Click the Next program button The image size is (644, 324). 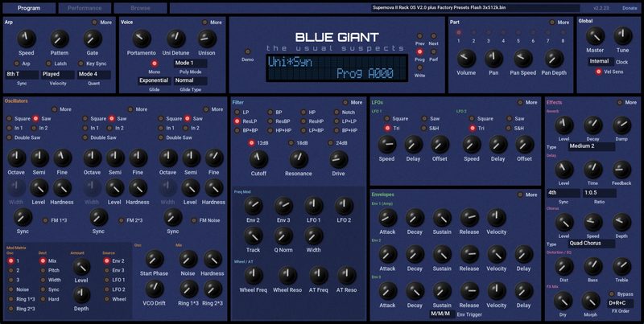[433, 36]
